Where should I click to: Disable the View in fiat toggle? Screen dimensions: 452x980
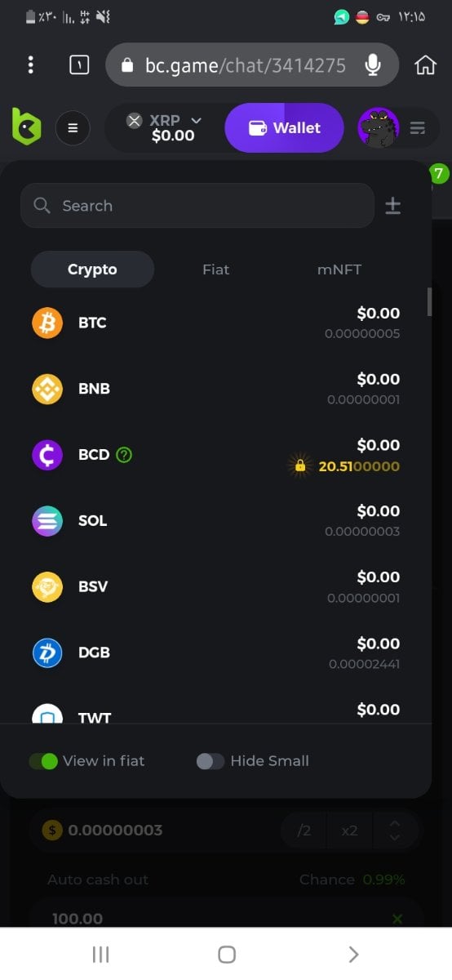(x=43, y=761)
